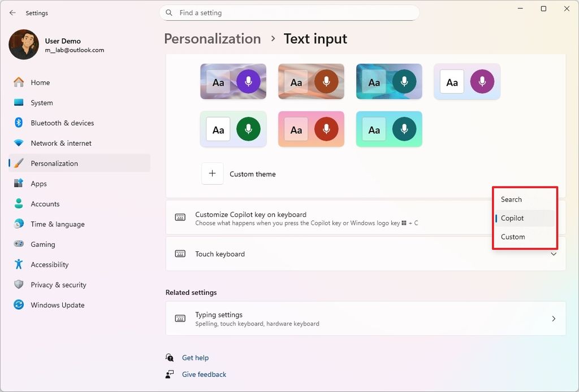579x392 pixels.
Task: Return to Personalization via the breadcrumb
Action: point(212,38)
